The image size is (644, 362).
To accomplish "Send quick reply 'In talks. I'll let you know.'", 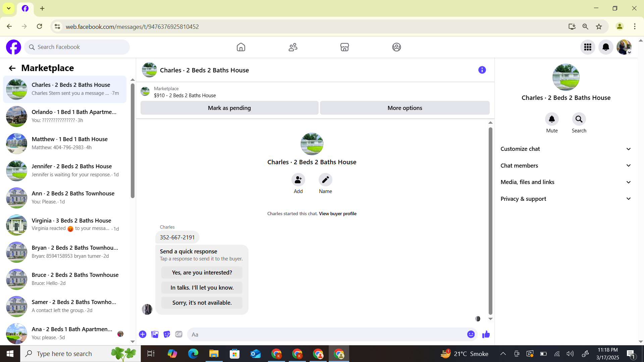I will [x=202, y=288].
